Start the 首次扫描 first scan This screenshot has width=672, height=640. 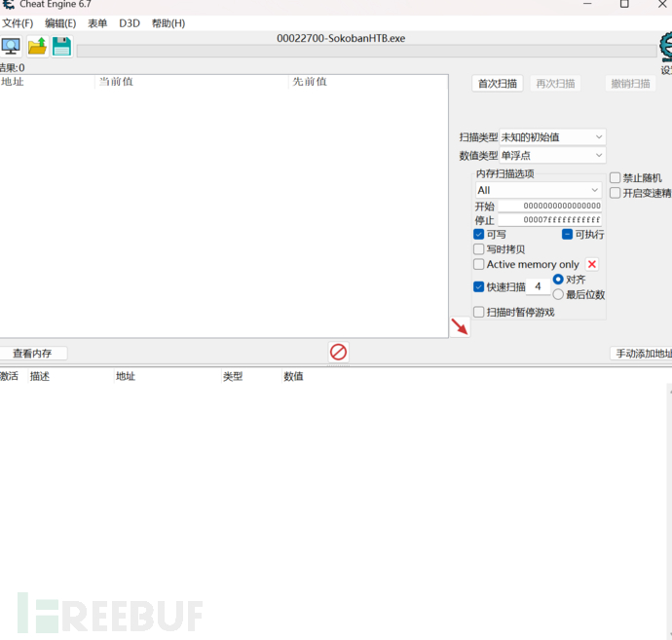click(498, 84)
